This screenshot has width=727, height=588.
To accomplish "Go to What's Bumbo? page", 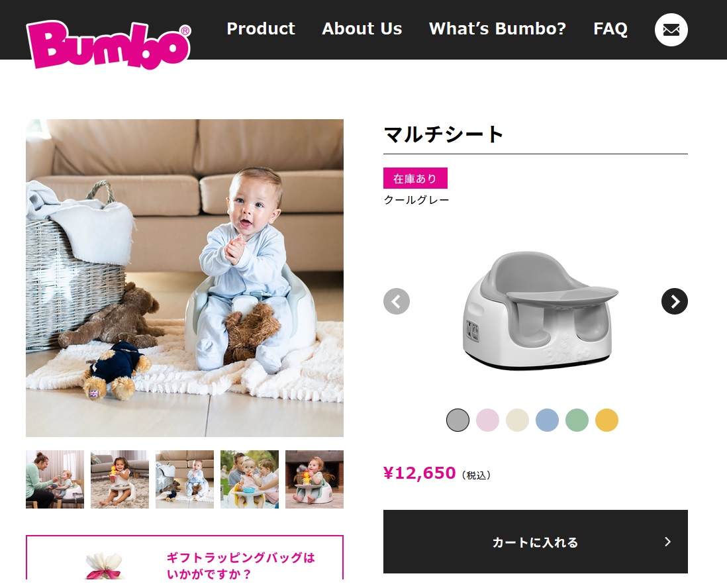I will (497, 28).
